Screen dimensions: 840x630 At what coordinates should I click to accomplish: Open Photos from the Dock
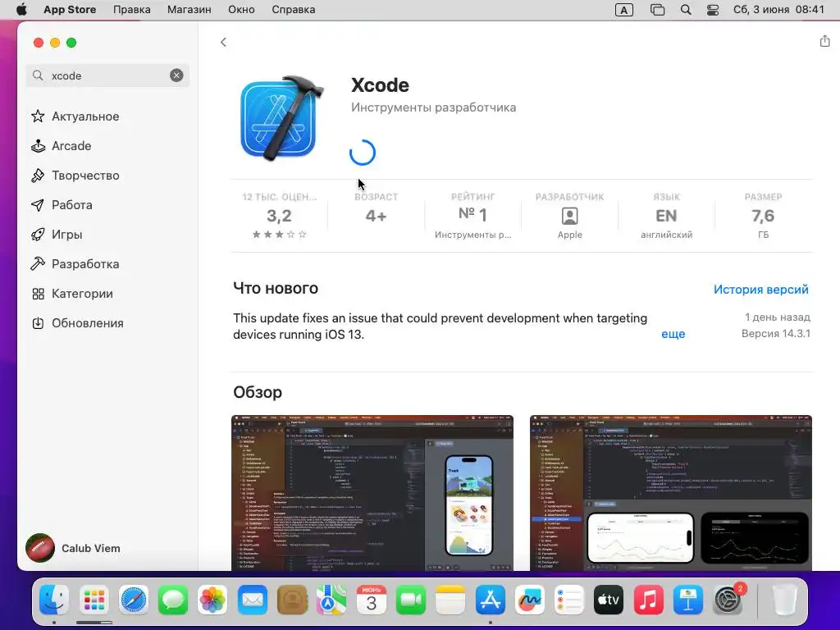pos(212,600)
